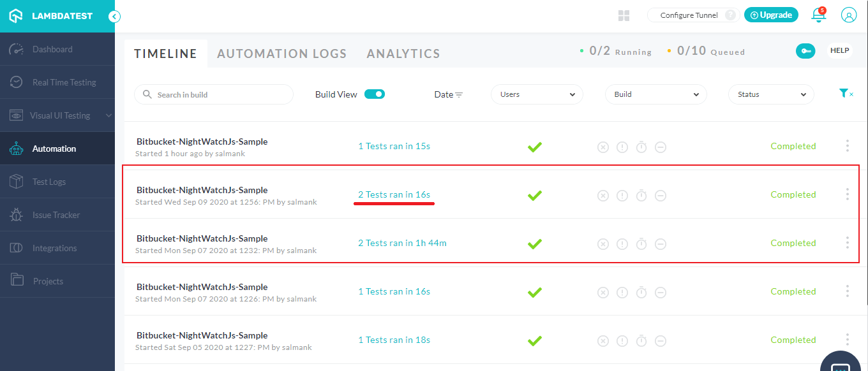Open the Status dropdown filter
Screen dimensions: 868x371
coord(771,94)
